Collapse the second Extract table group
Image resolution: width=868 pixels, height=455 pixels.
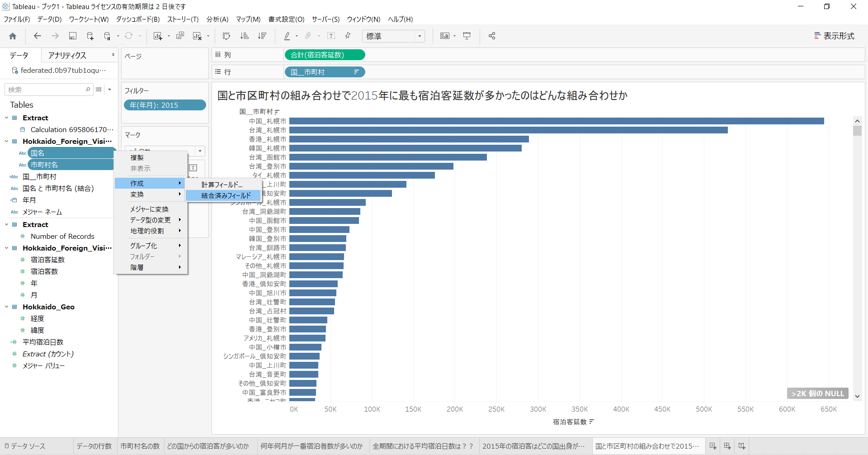(7, 225)
